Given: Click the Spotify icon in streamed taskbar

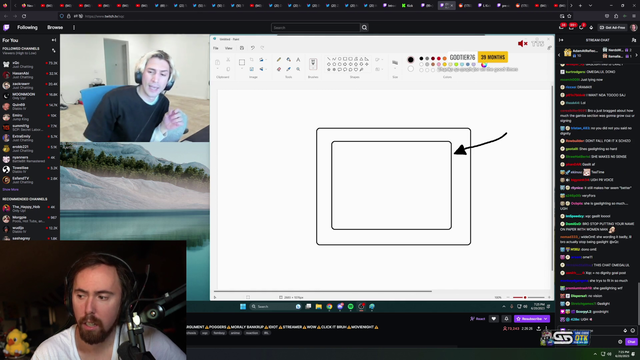Looking at the screenshot, I should pyautogui.click(x=351, y=307).
